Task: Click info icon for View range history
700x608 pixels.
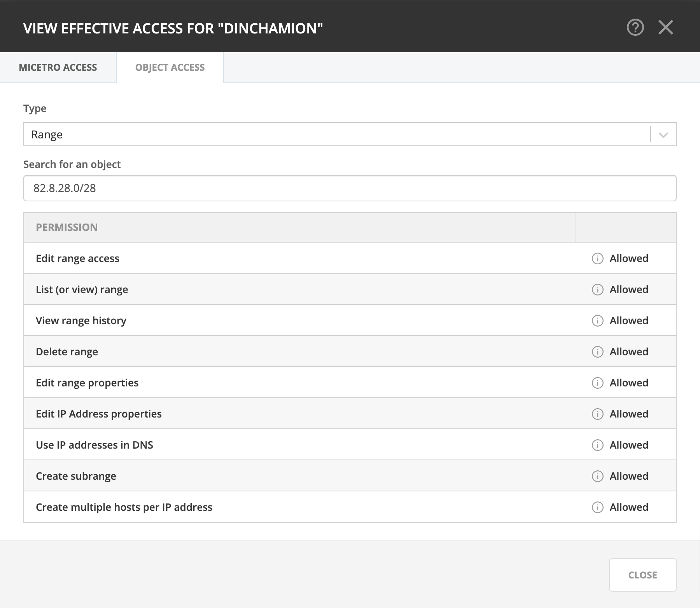Action: pos(597,321)
